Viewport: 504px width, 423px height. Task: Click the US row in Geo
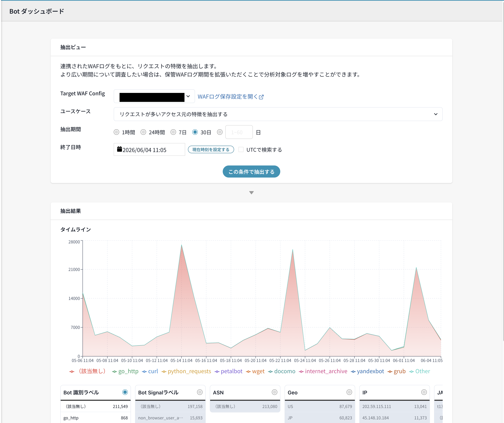click(320, 406)
